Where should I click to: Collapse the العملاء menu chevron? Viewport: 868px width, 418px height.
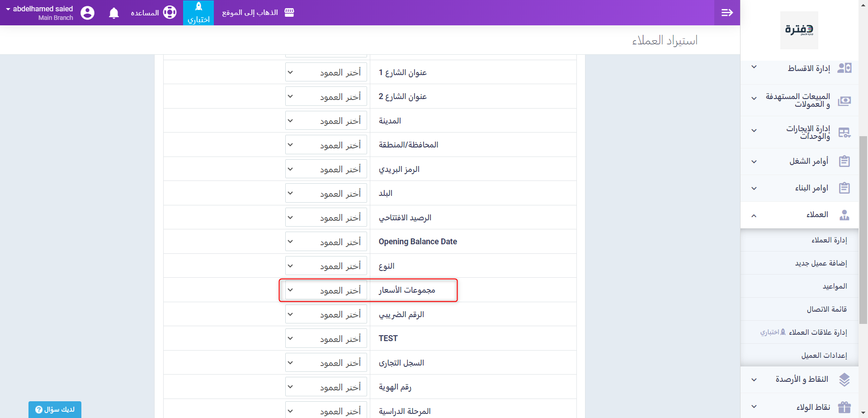(754, 216)
